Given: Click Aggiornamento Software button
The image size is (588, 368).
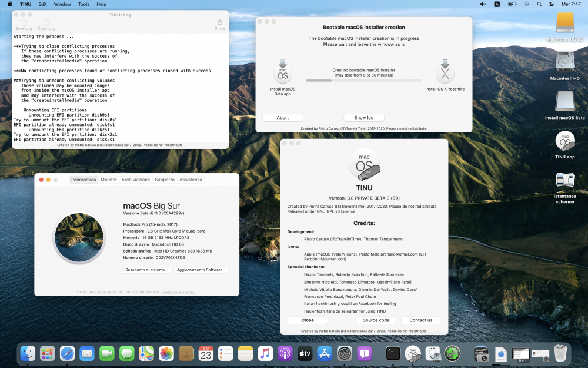Looking at the screenshot, I should [x=201, y=270].
